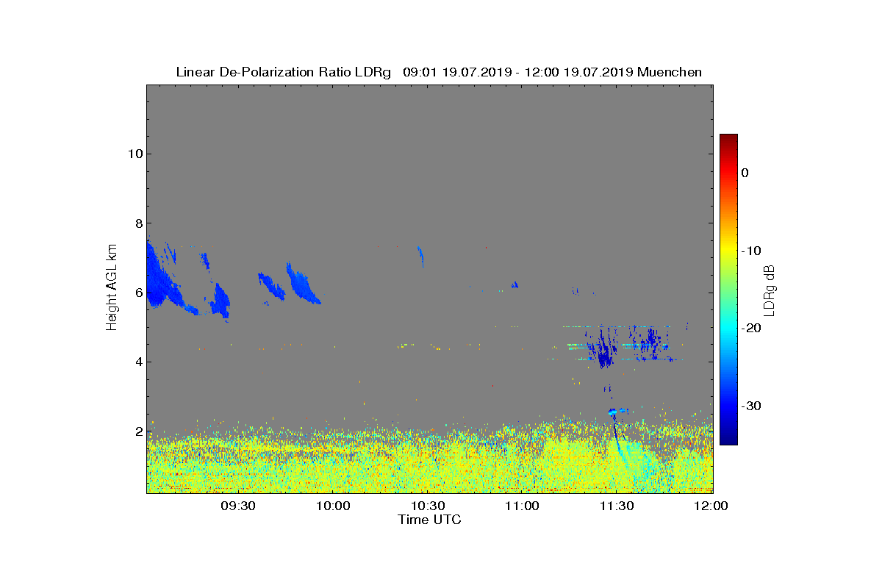Click the blue cloud patch near 11:30 at 4 km

[604, 349]
